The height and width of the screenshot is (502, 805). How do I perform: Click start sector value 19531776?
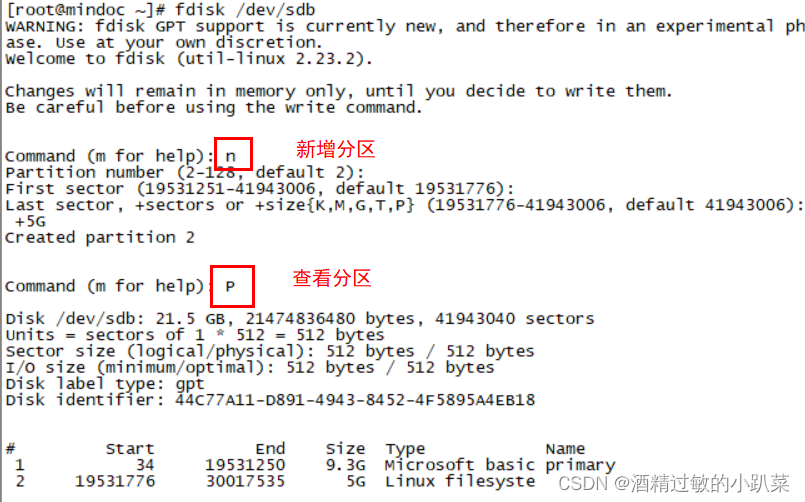[115, 481]
